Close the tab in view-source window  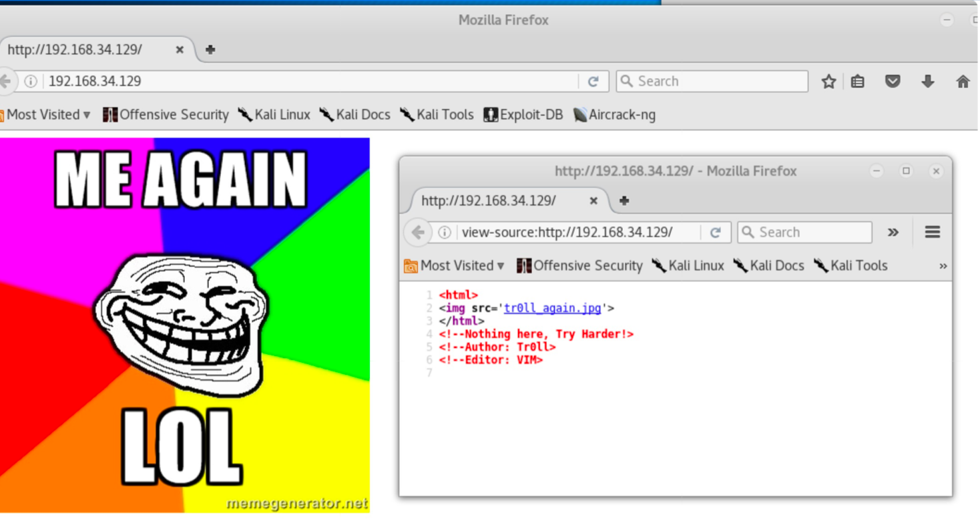coord(593,200)
